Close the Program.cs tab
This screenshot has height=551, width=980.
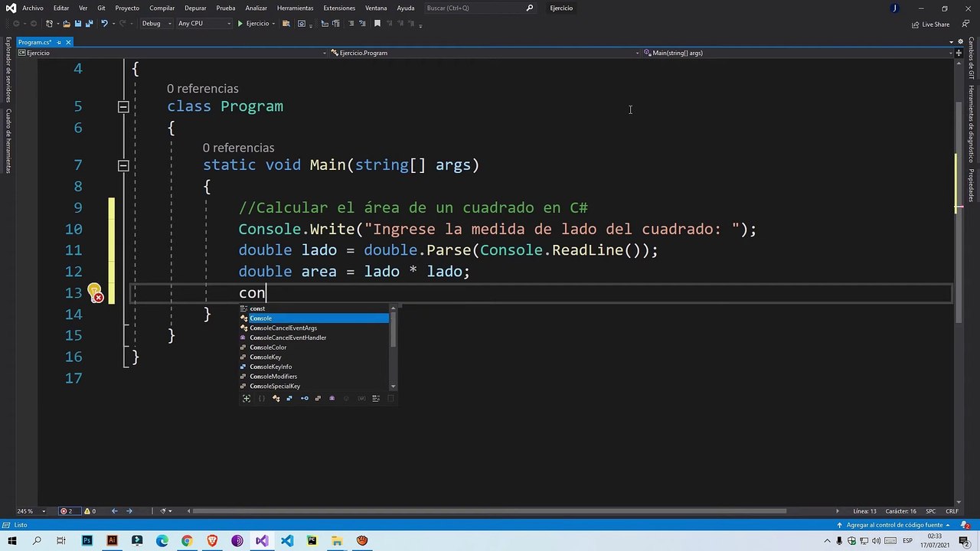[68, 42]
